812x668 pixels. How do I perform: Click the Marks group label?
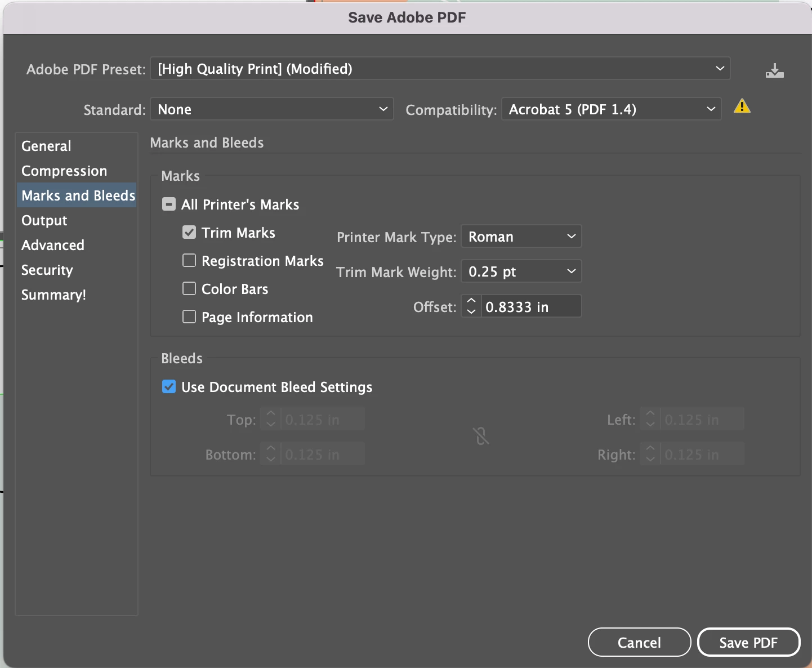pyautogui.click(x=180, y=176)
